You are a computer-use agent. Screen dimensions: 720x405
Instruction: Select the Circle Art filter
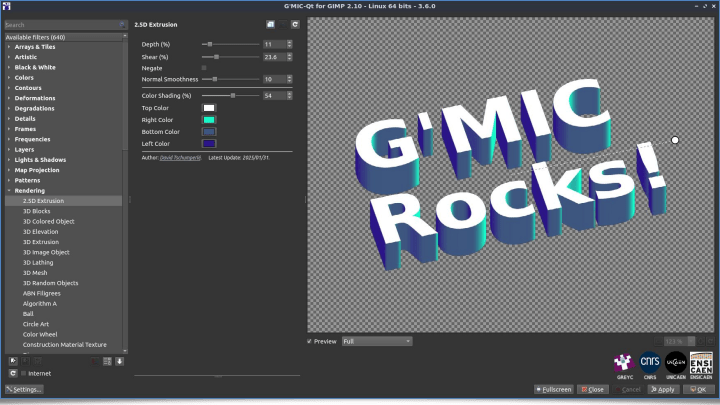(36, 324)
